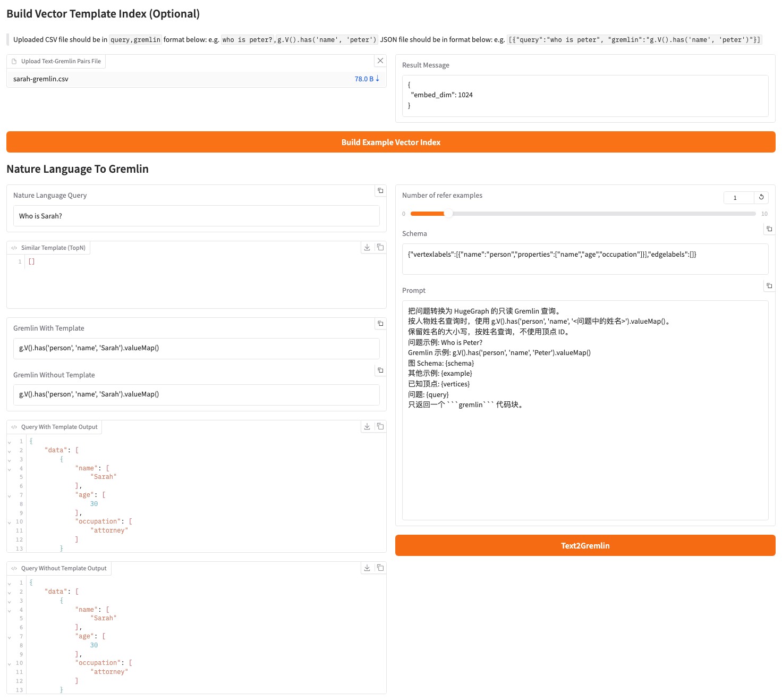782x700 pixels.
Task: Download the Similar Template (TopN) code
Action: [367, 247]
